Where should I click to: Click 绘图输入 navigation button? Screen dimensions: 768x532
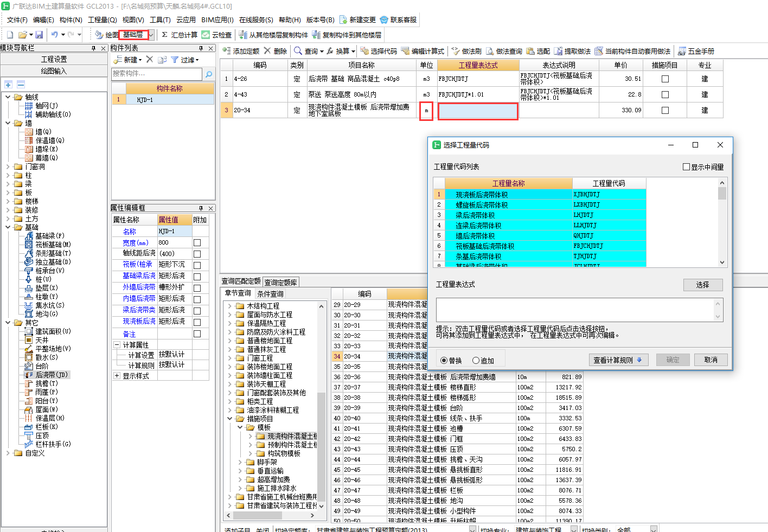[54, 71]
